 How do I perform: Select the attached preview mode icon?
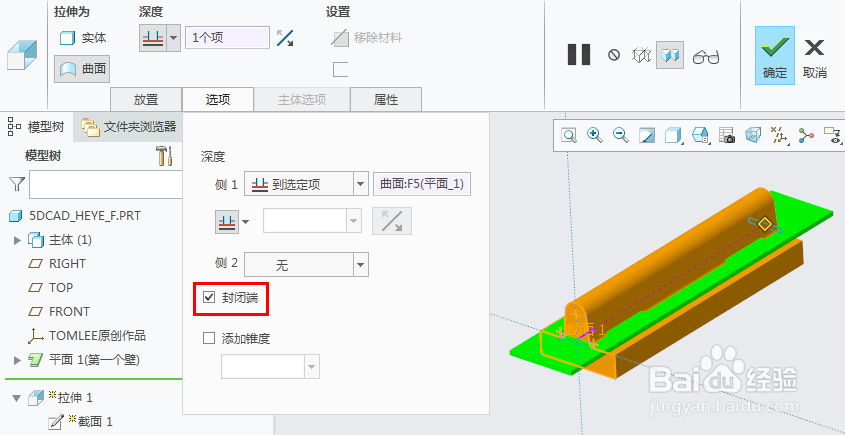[x=670, y=55]
